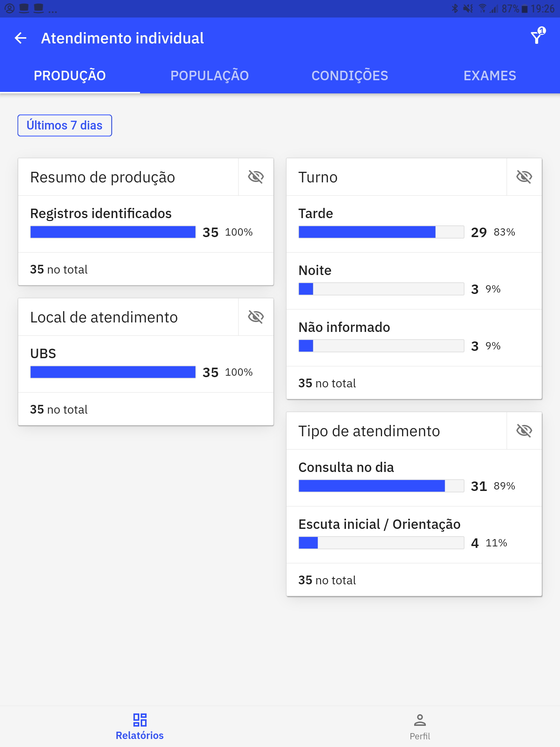Select the Registros identificados row
This screenshot has width=560, height=747.
pyautogui.click(x=146, y=224)
